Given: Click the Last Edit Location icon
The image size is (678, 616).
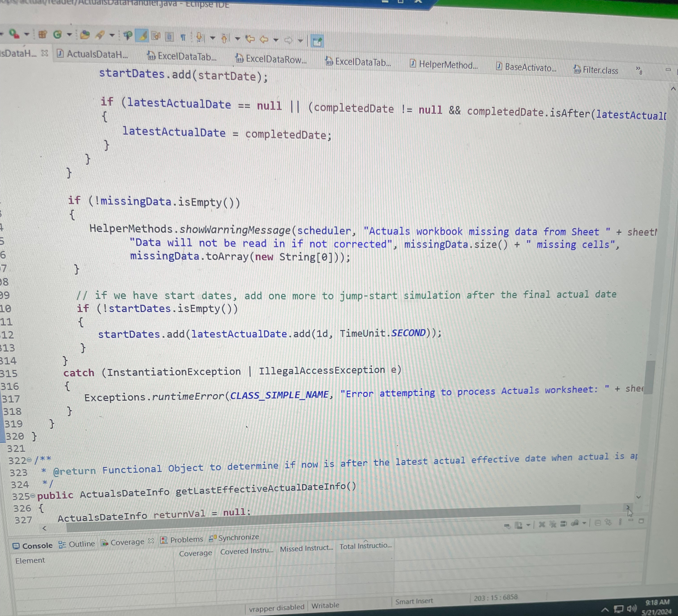Looking at the screenshot, I should pos(250,39).
